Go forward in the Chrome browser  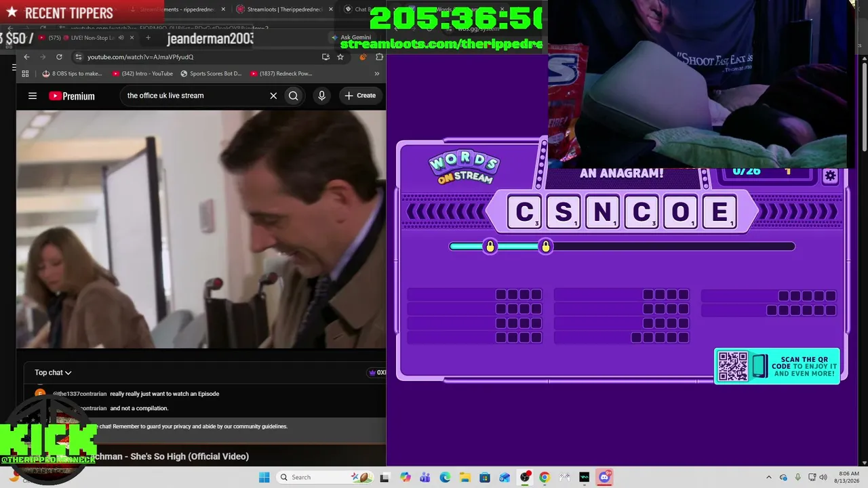coord(43,57)
